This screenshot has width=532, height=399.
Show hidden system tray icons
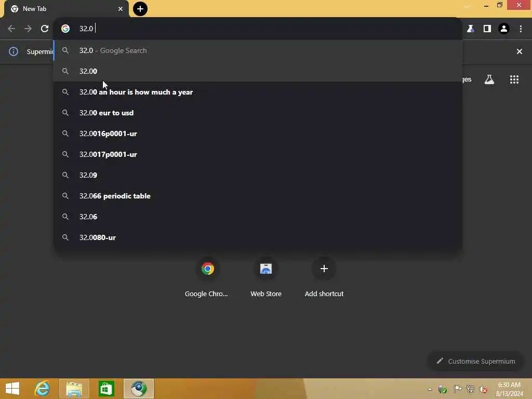point(430,389)
